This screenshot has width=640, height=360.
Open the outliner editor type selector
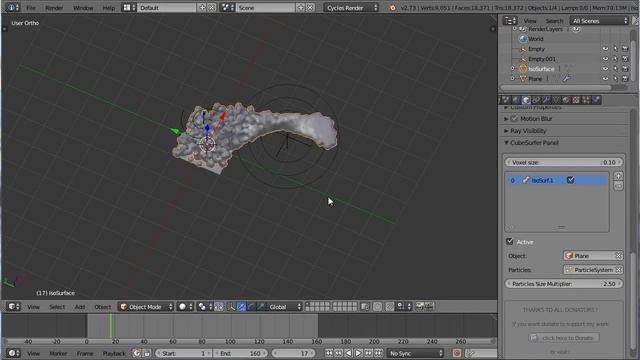(x=510, y=20)
